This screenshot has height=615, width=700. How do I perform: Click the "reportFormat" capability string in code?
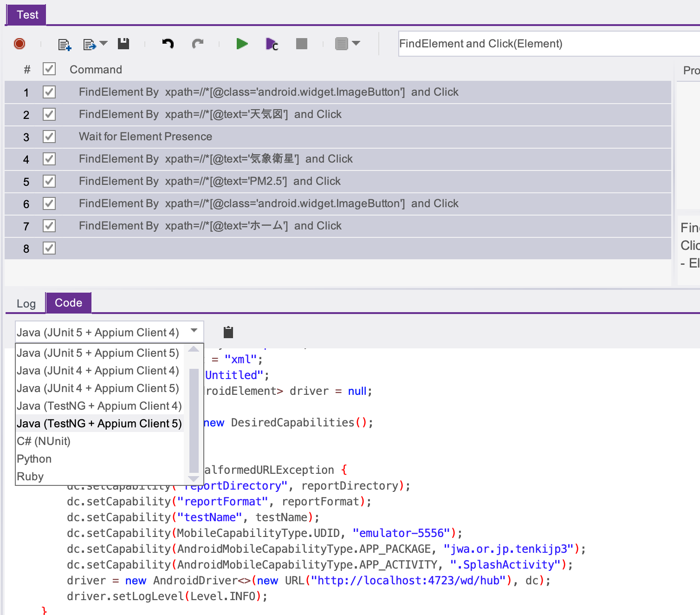[222, 501]
